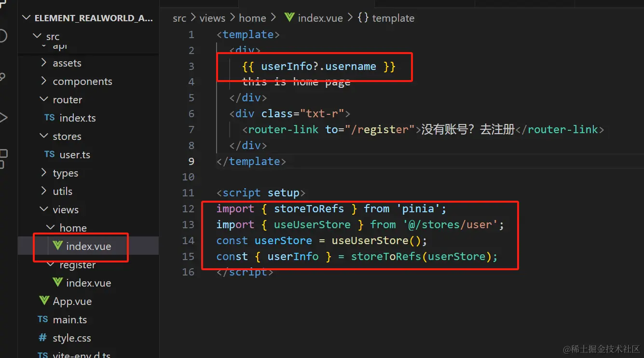Click braces icon before breadcrumb template
Image resolution: width=644 pixels, height=358 pixels.
(x=363, y=18)
